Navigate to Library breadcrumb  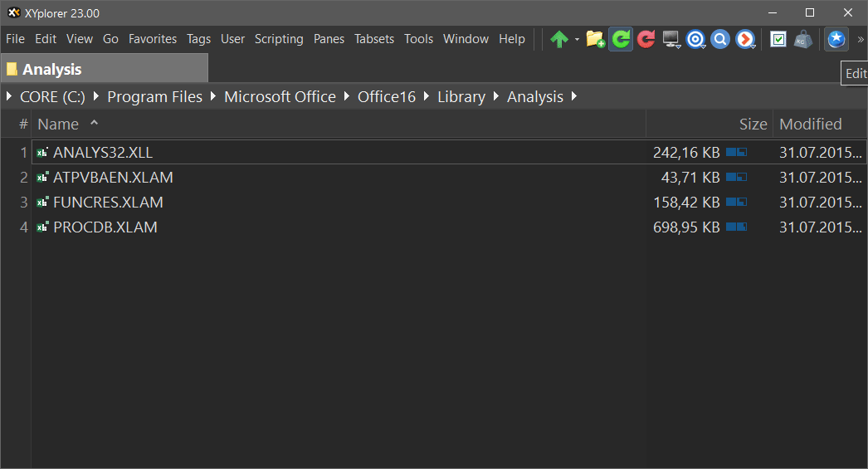461,97
